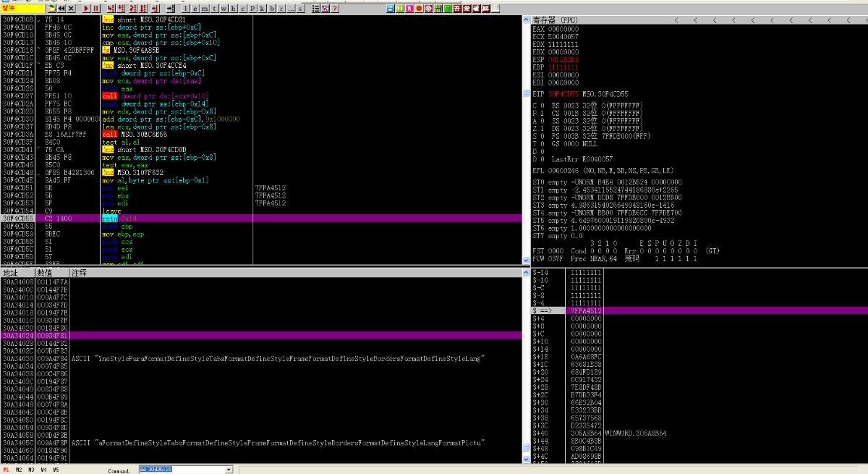Open Memory map with 'm' button

pyautogui.click(x=205, y=8)
